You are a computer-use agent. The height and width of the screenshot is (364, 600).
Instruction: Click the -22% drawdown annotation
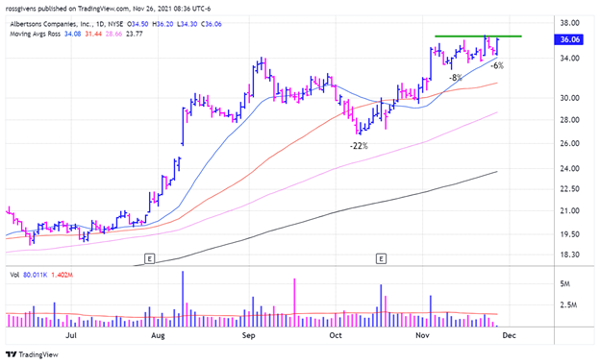(359, 146)
